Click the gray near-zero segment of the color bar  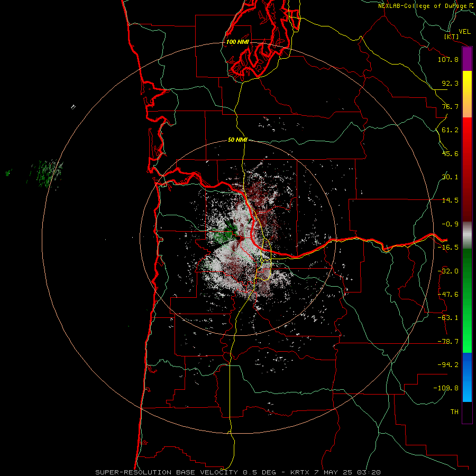point(467,235)
